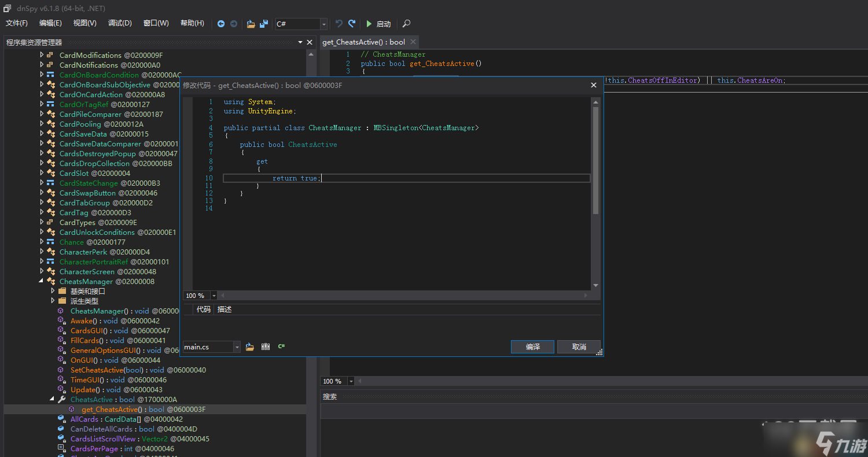Expand the 基类和接口 folder node
This screenshot has width=868, height=457.
(x=53, y=291)
